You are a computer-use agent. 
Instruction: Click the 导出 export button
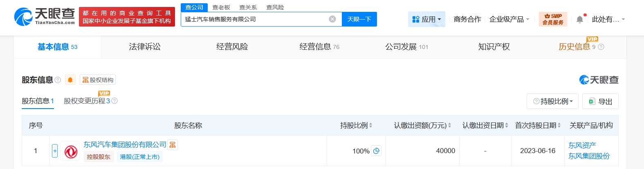[x=600, y=101]
